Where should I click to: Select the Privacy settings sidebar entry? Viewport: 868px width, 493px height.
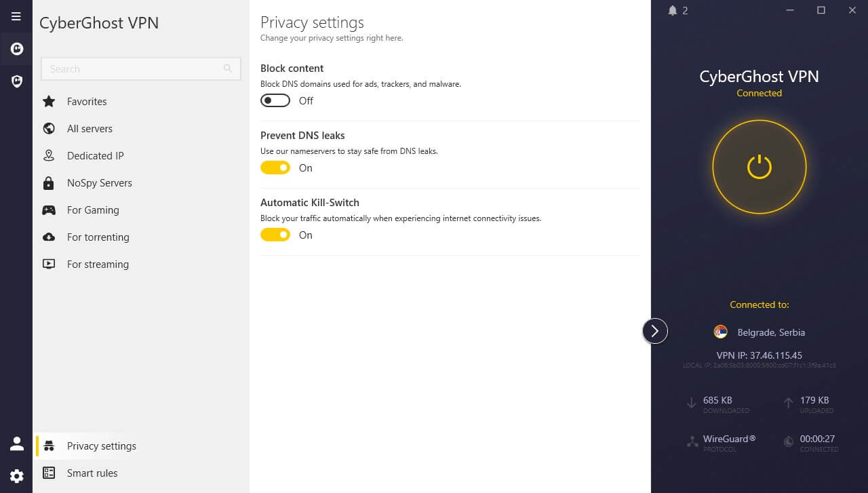coord(101,446)
